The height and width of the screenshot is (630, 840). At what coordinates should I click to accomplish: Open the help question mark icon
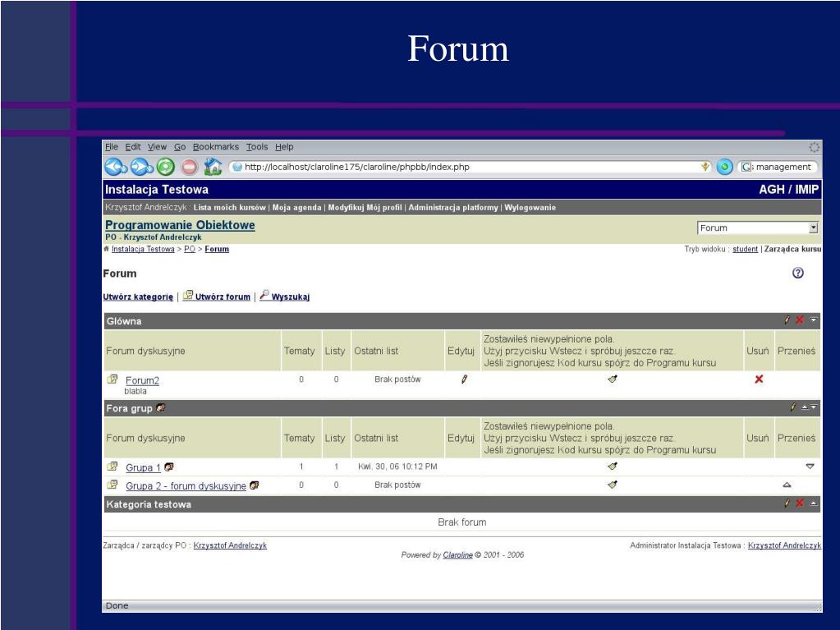(x=797, y=274)
